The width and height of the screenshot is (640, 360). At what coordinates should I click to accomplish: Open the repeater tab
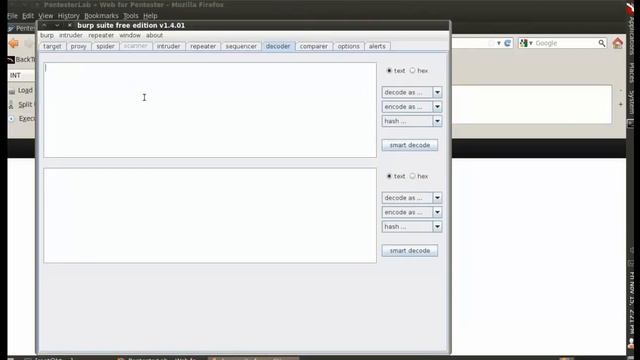(x=203, y=46)
